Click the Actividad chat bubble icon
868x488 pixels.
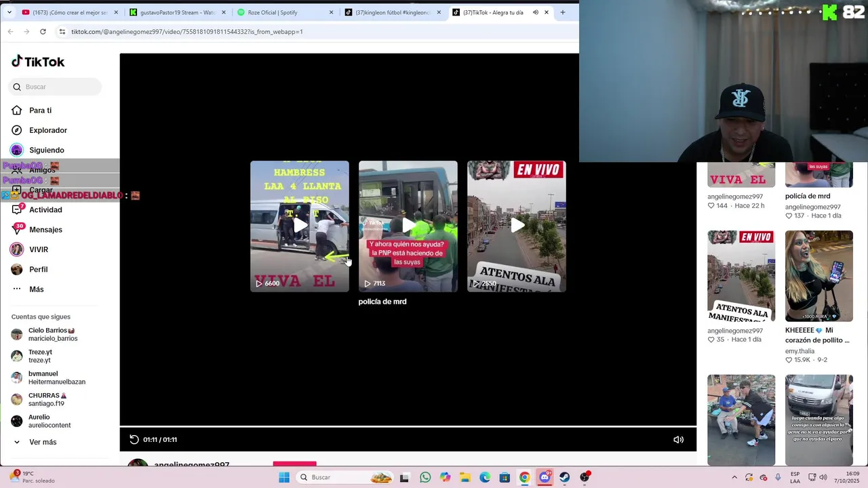click(17, 209)
